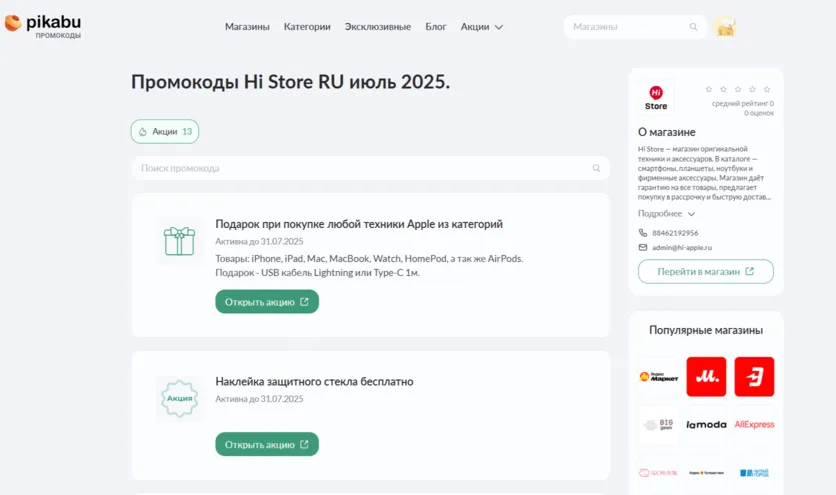Open the AliExpress store tile
This screenshot has width=836, height=495.
point(754,425)
